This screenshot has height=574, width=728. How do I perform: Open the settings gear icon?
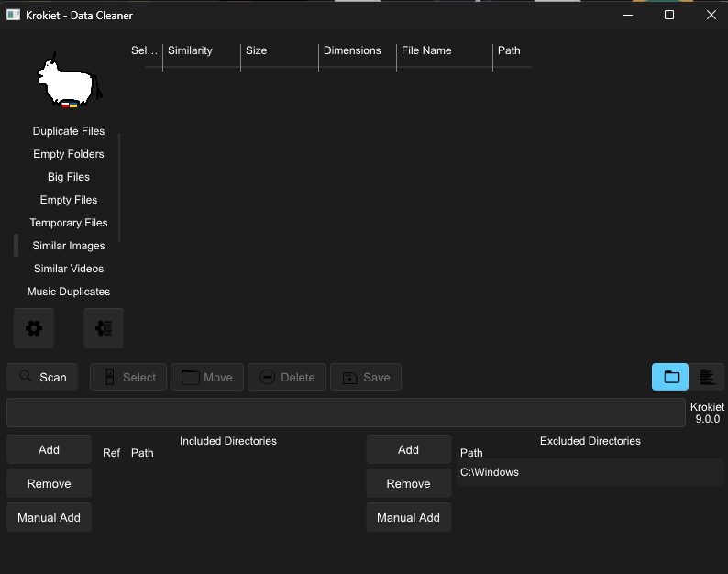pyautogui.click(x=34, y=328)
